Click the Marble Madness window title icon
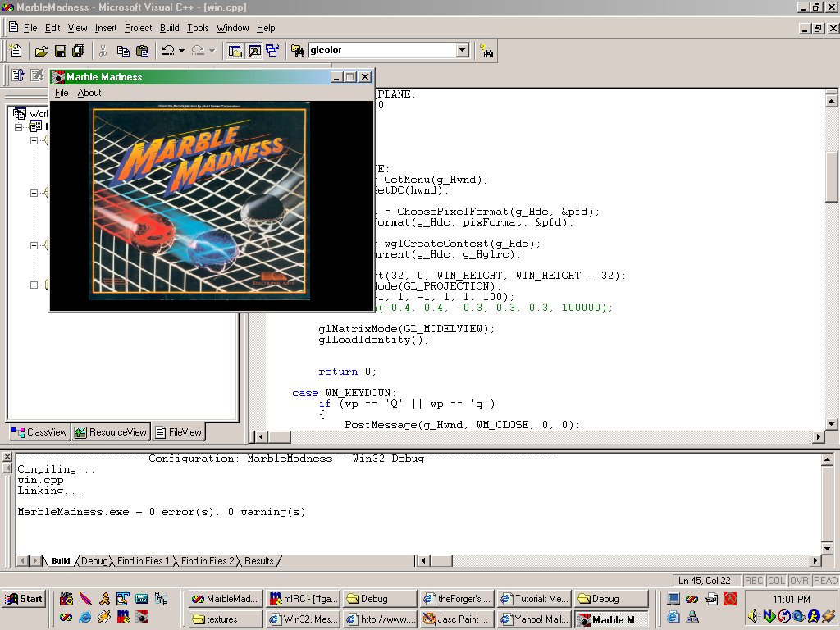The height and width of the screenshot is (630, 840). [x=58, y=77]
